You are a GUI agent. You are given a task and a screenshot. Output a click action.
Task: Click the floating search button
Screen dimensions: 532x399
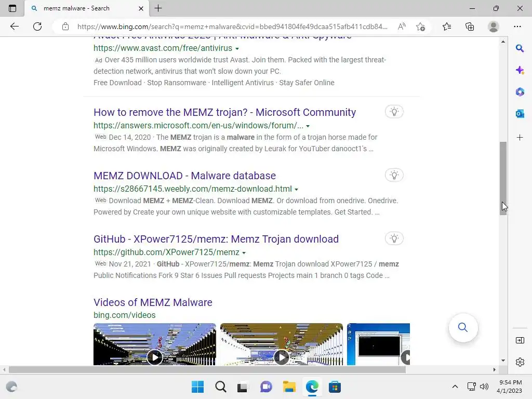(463, 327)
